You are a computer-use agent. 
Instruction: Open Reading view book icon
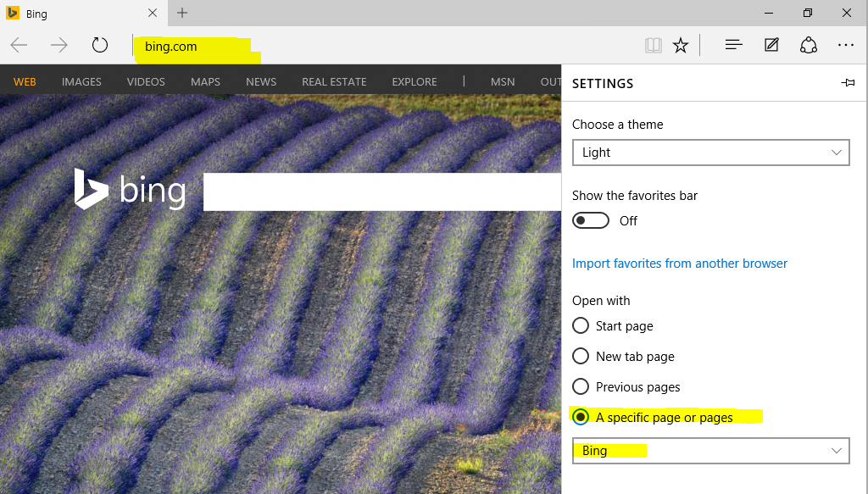[654, 46]
